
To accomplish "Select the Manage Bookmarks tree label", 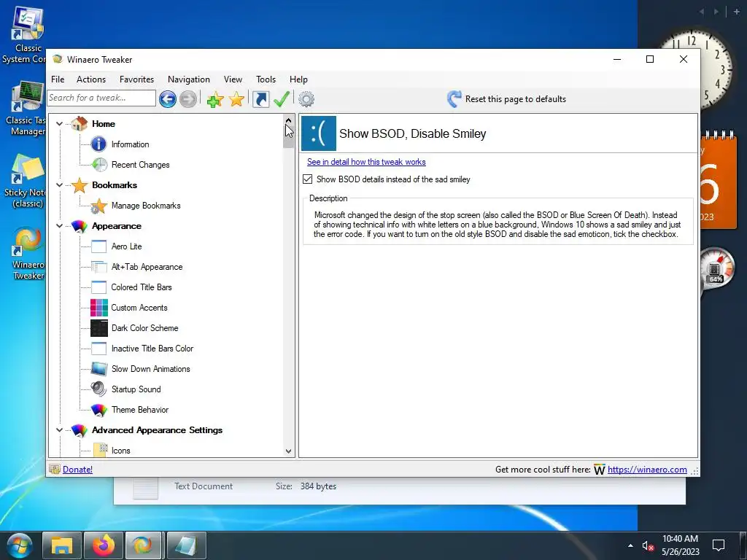I will pyautogui.click(x=146, y=206).
